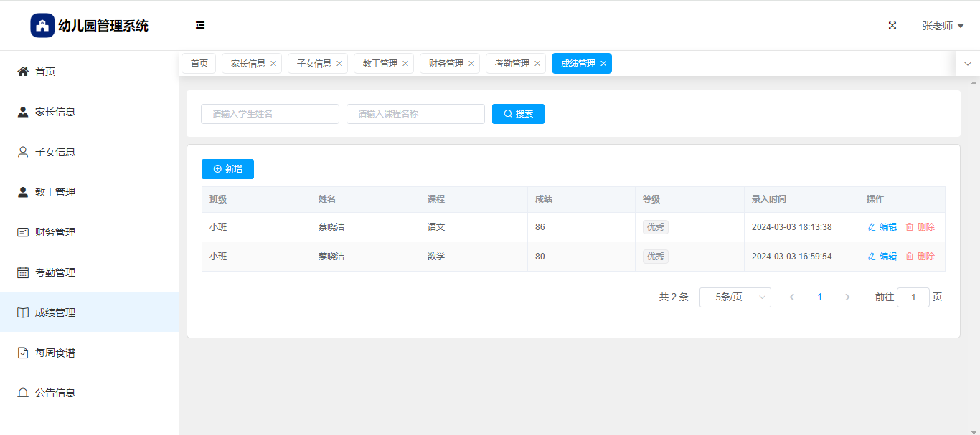The width and height of the screenshot is (980, 435).
Task: Delete the 数学 score row
Action: (920, 257)
